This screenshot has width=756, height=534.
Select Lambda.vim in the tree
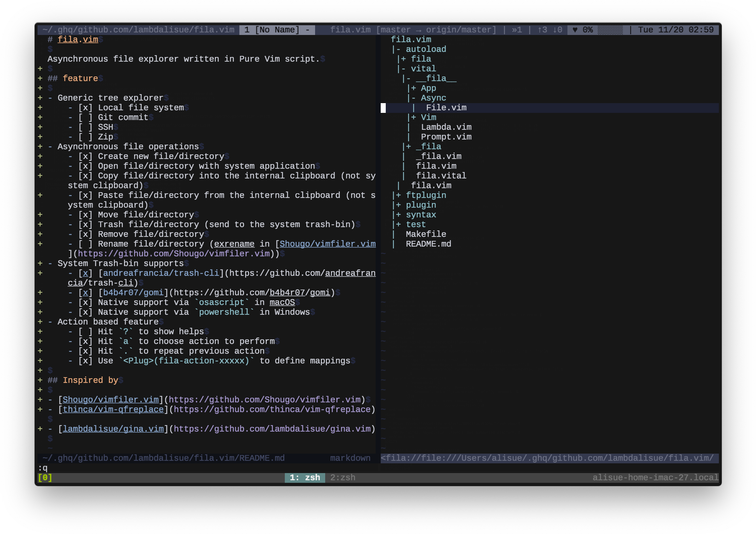click(446, 127)
